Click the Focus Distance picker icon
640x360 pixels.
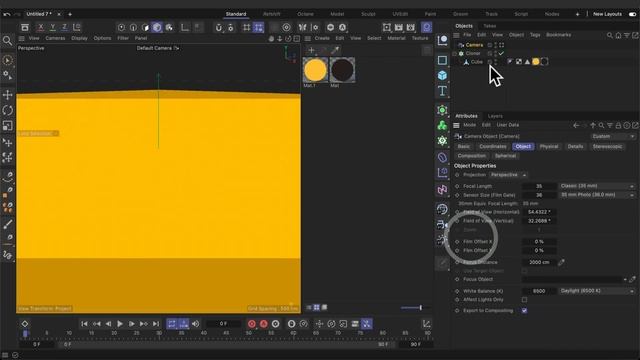tap(561, 262)
